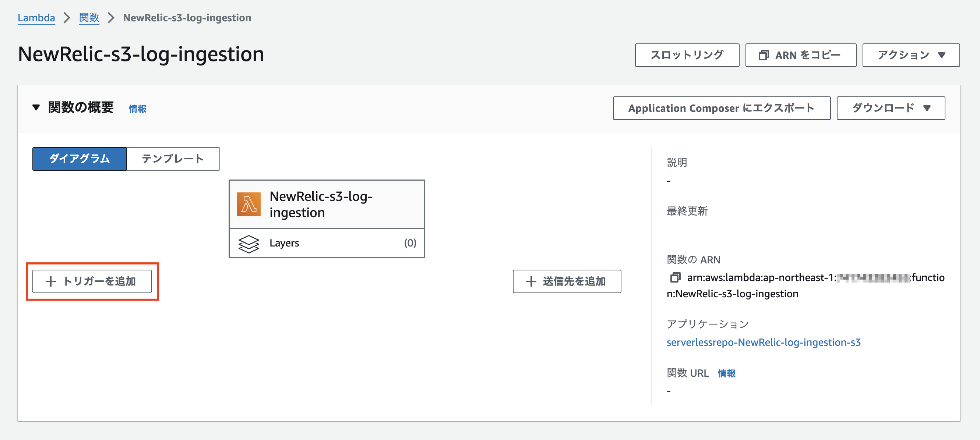980x440 pixels.
Task: Open the ダウンロード dropdown
Action: [x=890, y=108]
